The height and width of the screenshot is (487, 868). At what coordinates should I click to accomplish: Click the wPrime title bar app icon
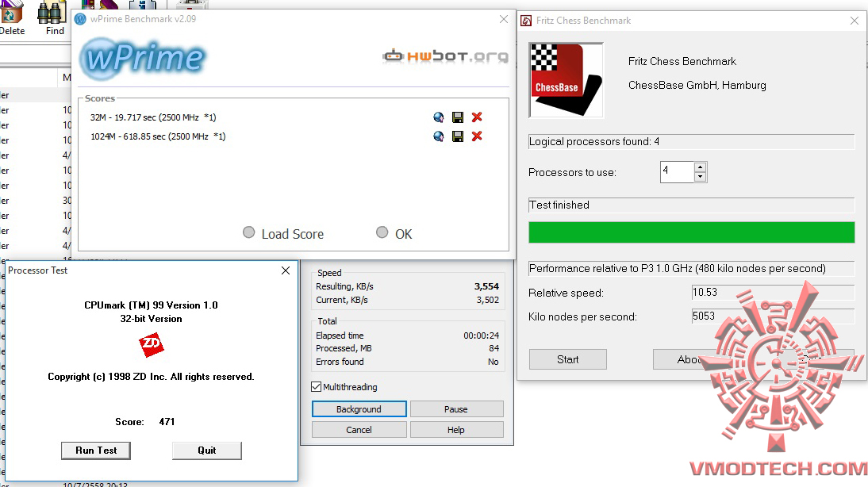point(81,19)
